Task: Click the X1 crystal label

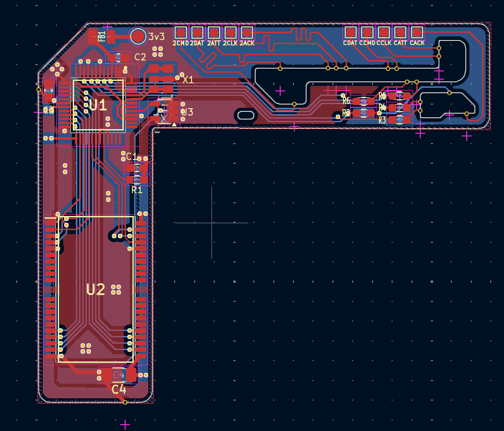Action: pos(188,80)
